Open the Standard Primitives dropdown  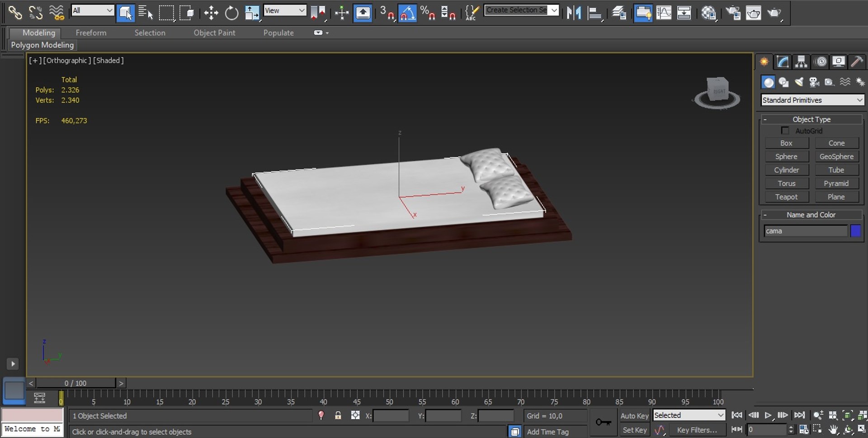click(812, 100)
